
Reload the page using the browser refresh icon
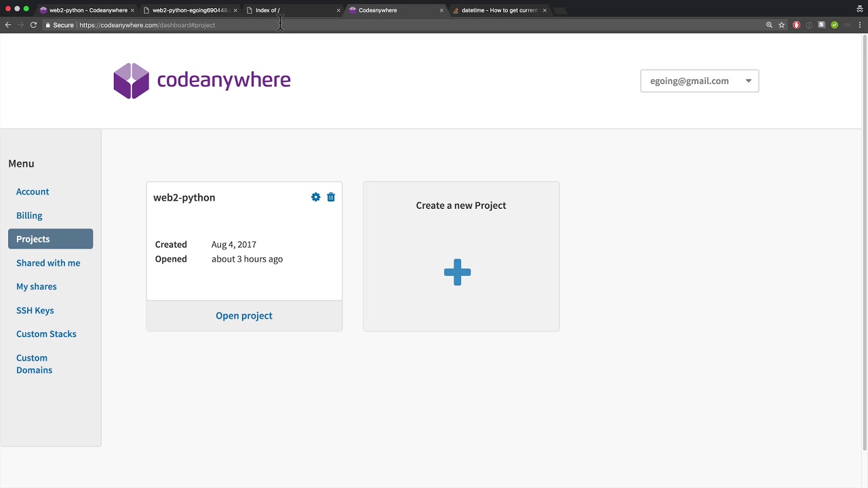pyautogui.click(x=33, y=25)
